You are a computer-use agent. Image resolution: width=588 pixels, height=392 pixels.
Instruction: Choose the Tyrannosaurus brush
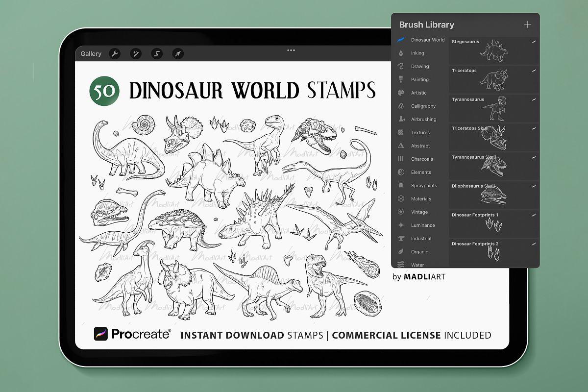(494, 108)
